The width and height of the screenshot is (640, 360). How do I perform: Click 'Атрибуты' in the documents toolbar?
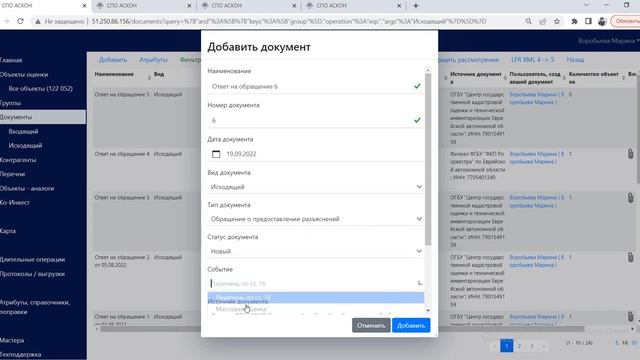(153, 60)
